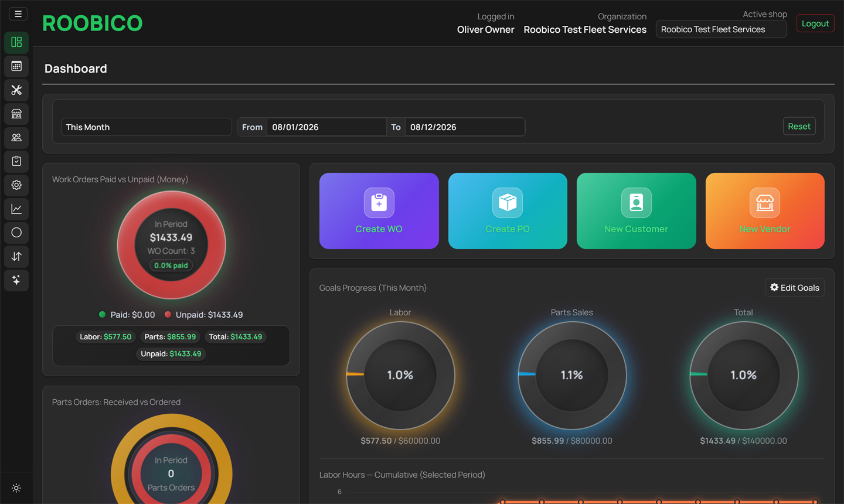Click the Unpaid: $1433.49 legend entry
This screenshot has width=844, height=504.
[203, 315]
